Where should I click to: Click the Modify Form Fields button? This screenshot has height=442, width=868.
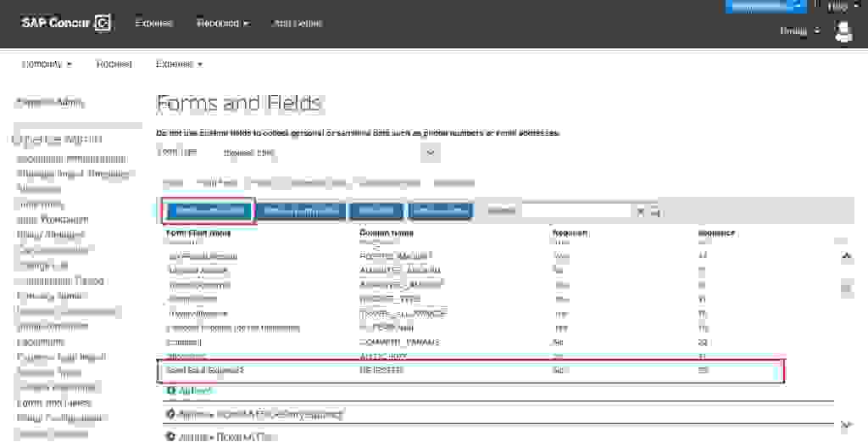point(301,210)
